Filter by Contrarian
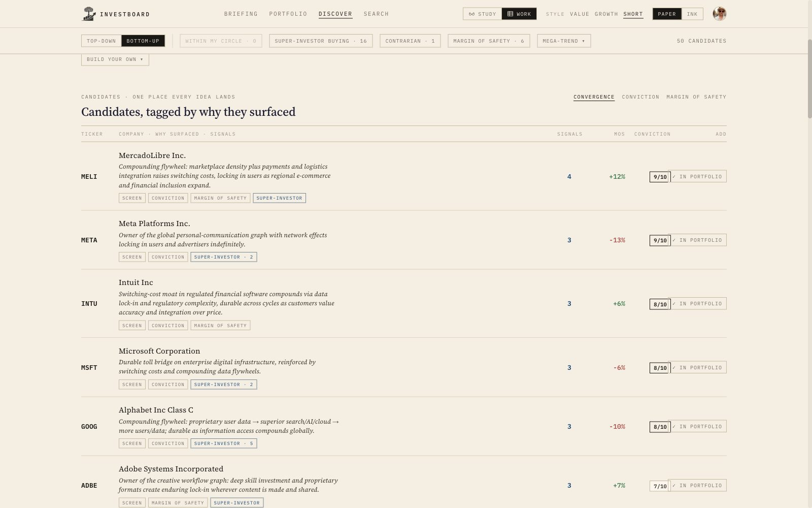This screenshot has height=508, width=812. point(410,41)
